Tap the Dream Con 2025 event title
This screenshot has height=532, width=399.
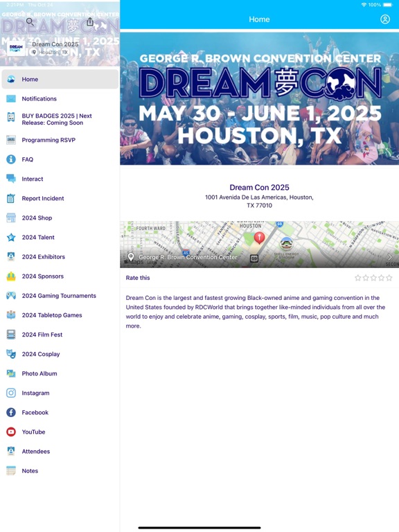(260, 187)
